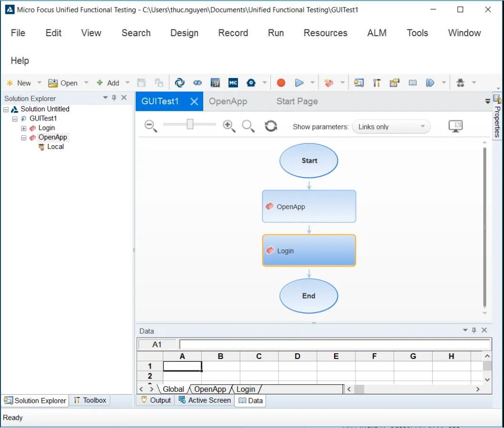Switch to the OpenApp data sheet tab
504x428 pixels.
(x=210, y=389)
